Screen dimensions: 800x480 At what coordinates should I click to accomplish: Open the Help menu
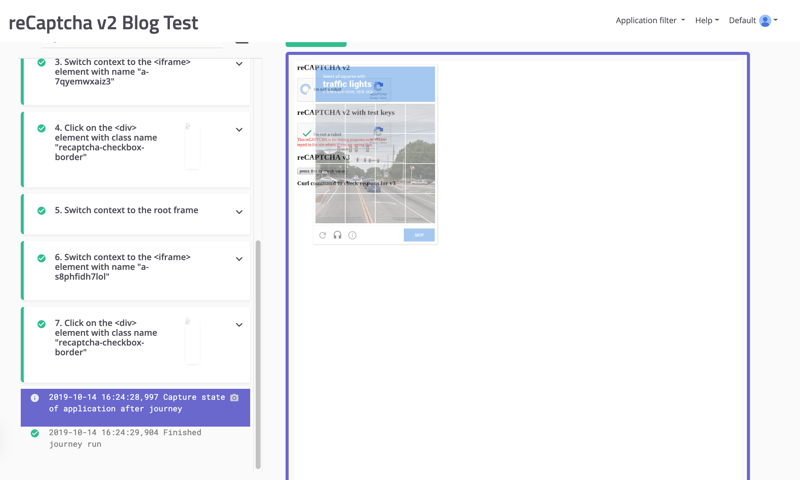point(706,21)
